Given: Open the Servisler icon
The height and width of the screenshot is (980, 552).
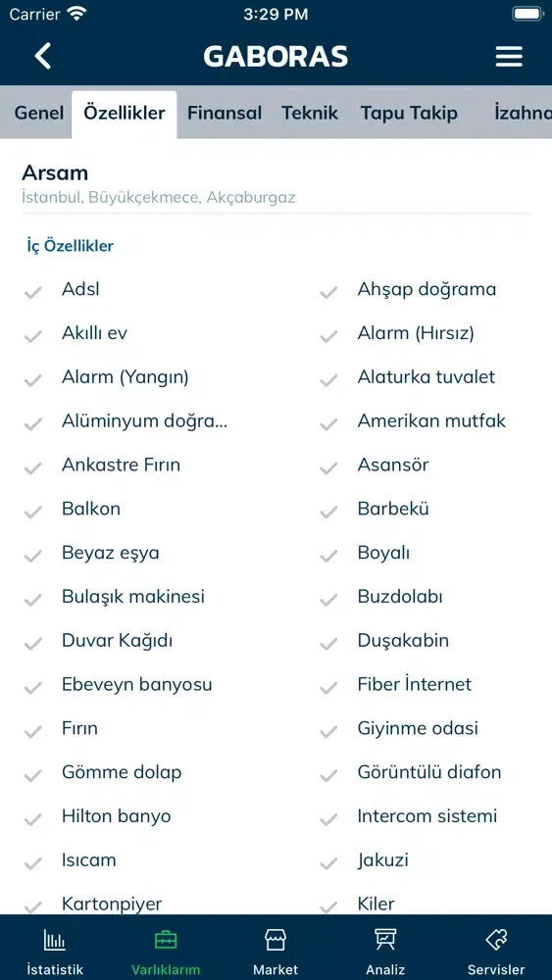Looking at the screenshot, I should pos(496,940).
